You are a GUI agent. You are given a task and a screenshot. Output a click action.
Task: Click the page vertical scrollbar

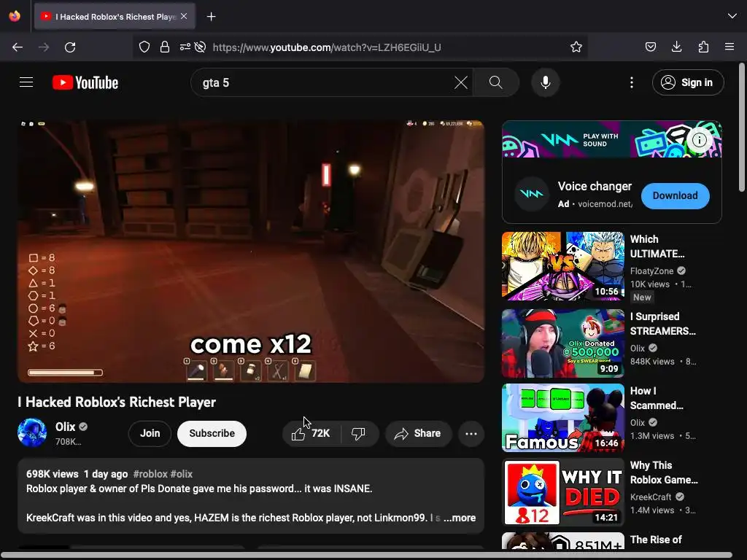pos(742,128)
